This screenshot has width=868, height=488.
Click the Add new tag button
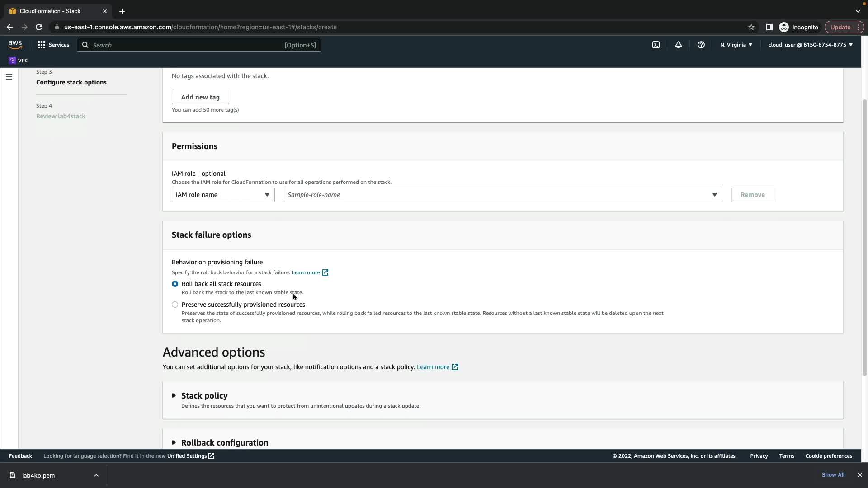[200, 97]
